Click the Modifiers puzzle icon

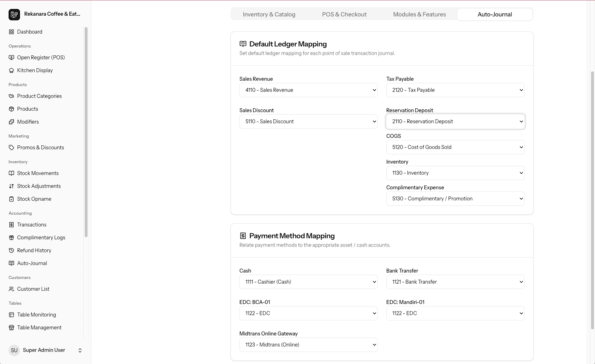point(11,122)
